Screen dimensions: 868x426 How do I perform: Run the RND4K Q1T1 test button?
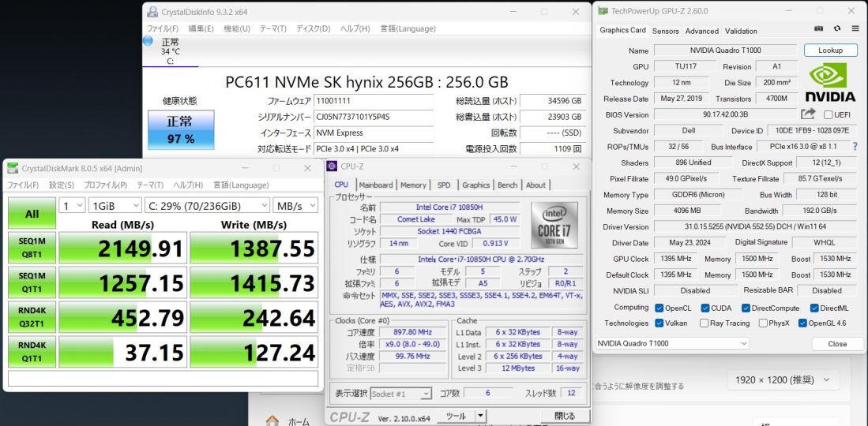(x=32, y=351)
